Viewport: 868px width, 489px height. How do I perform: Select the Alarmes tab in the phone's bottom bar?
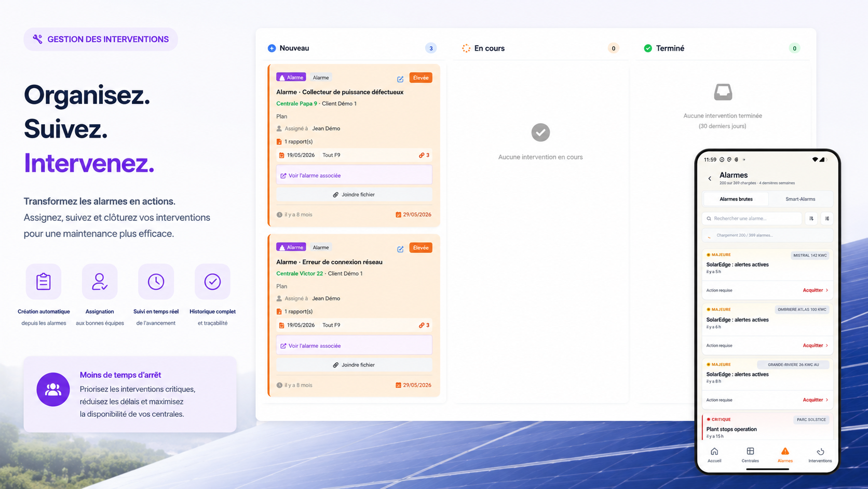(785, 455)
